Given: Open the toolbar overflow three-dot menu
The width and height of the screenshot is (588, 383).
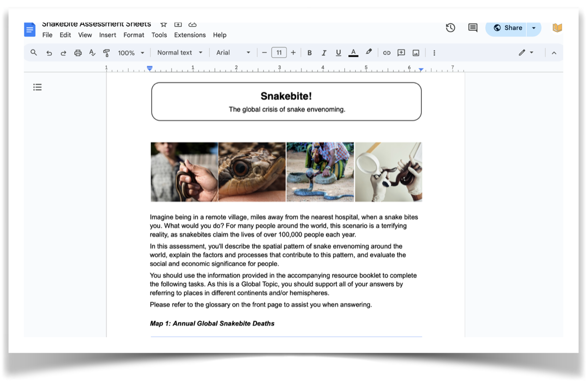Looking at the screenshot, I should (x=434, y=53).
